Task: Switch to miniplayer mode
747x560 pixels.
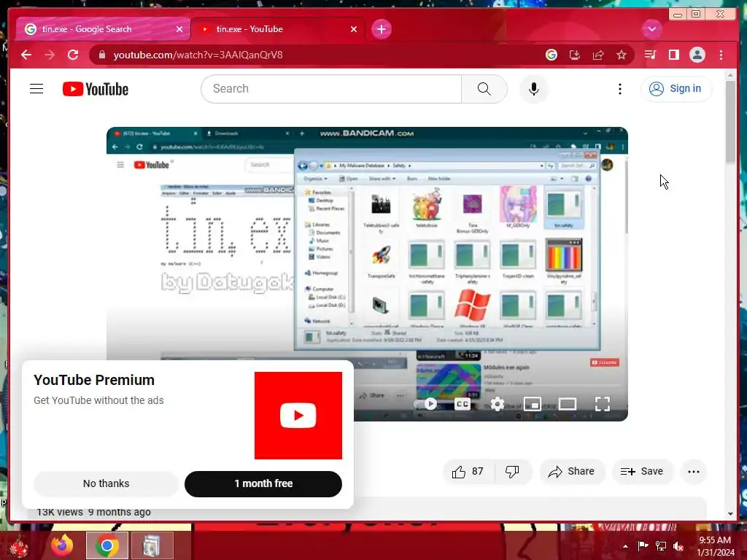Action: pyautogui.click(x=532, y=404)
